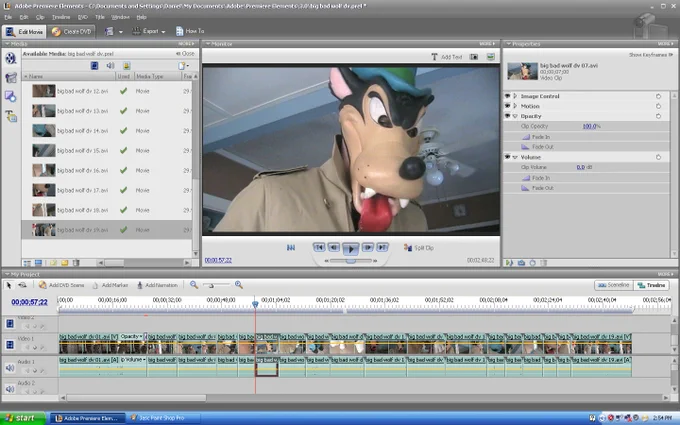Viewport: 680px width, 425px height.
Task: Open the Opacity dropdown on Video 1 clip
Action: (x=131, y=337)
